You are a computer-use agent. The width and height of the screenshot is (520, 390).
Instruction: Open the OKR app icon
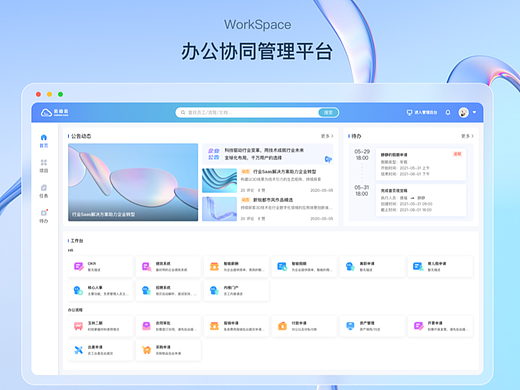(78, 266)
